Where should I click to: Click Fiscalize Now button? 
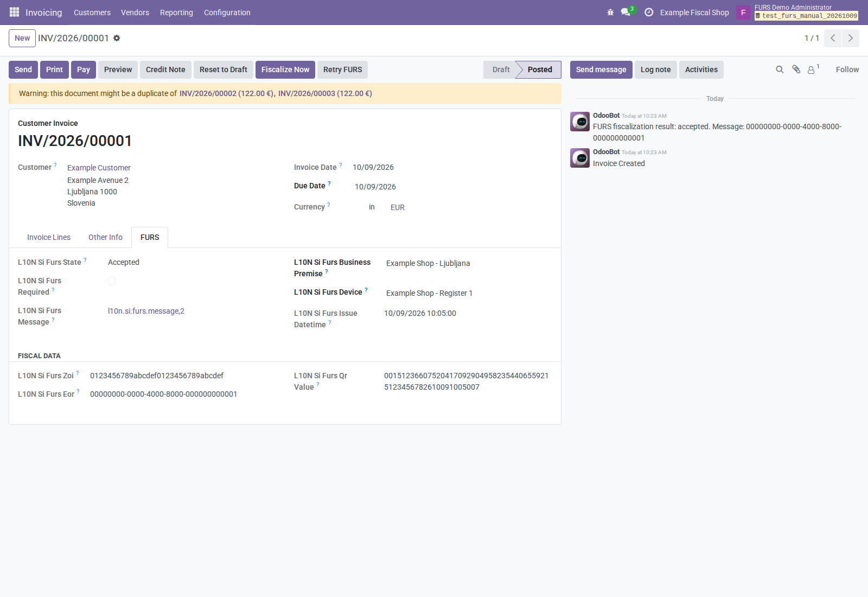(x=285, y=69)
